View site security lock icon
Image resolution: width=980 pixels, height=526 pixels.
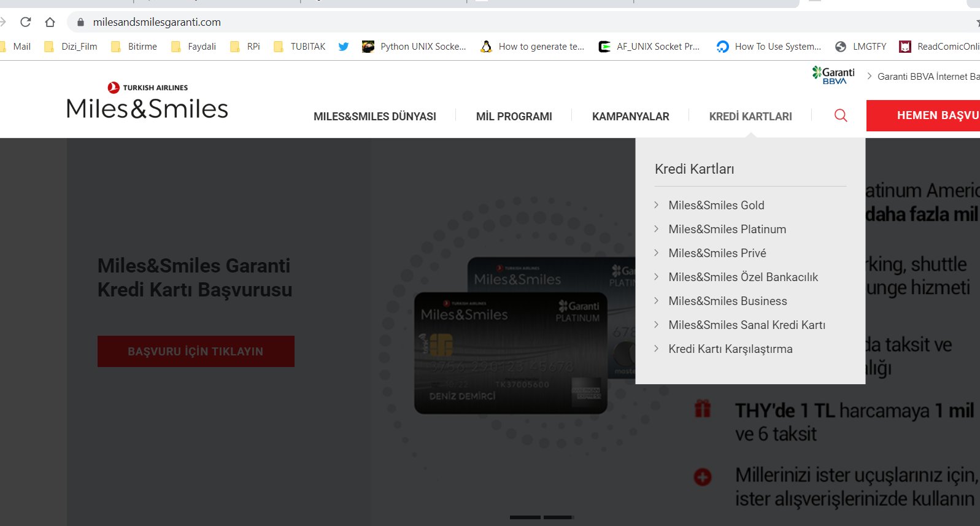coord(80,22)
